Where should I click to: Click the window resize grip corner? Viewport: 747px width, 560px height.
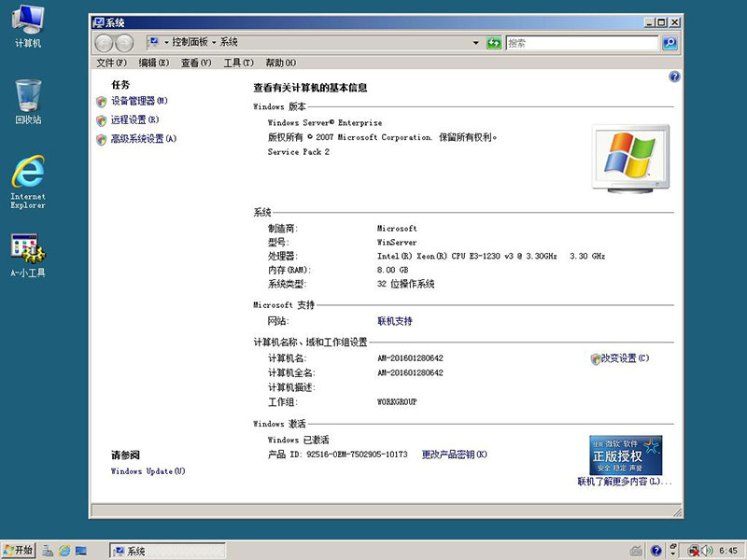(x=678, y=512)
